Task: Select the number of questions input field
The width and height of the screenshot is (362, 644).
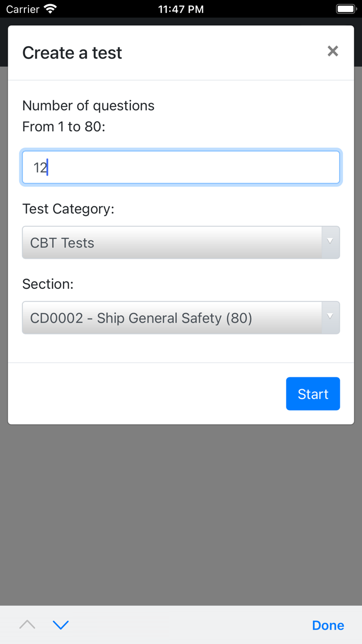Action: [x=180, y=167]
